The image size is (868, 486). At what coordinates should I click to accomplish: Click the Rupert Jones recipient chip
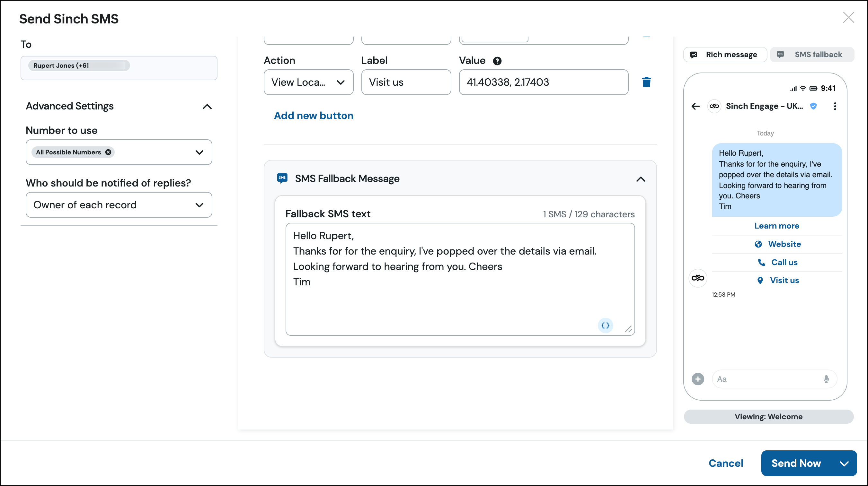[x=79, y=65]
